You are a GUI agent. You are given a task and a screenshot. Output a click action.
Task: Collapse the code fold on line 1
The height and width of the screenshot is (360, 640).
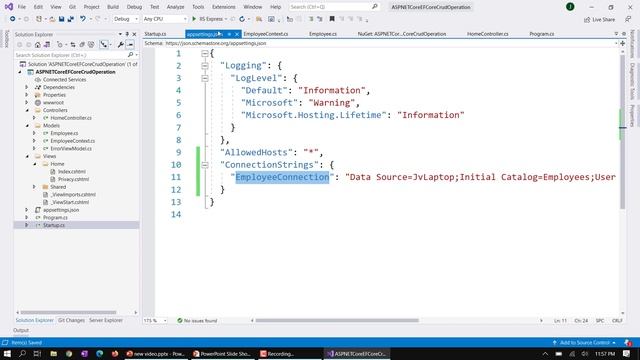tap(205, 53)
